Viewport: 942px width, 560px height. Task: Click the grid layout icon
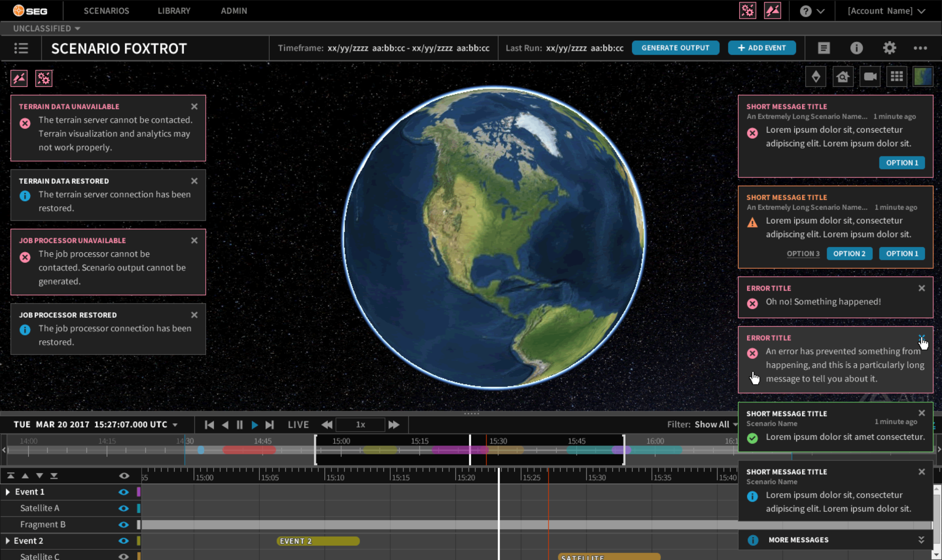coord(897,77)
